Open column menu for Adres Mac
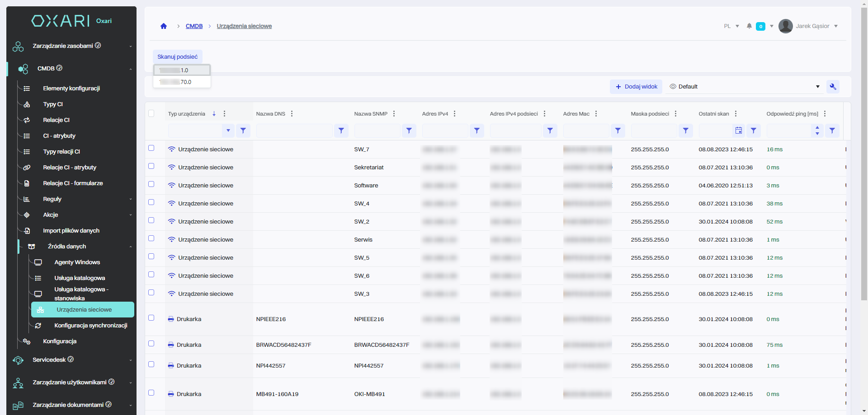 click(x=596, y=114)
